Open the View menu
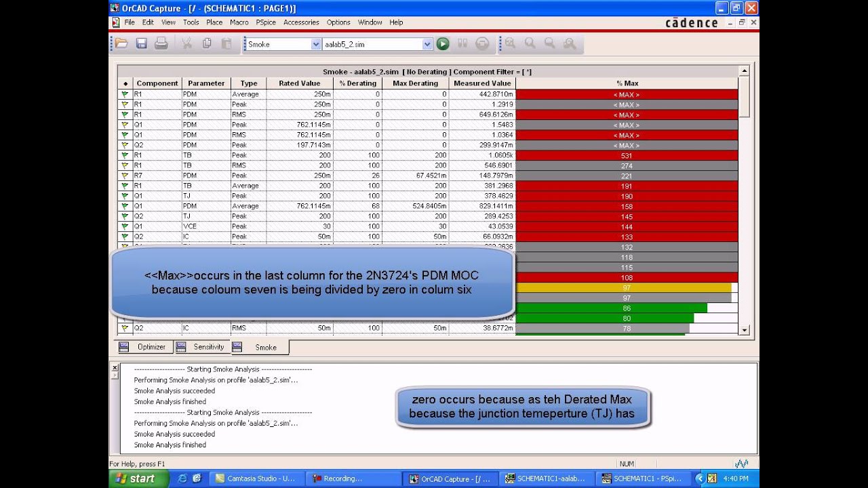This screenshot has height=488, width=868. pyautogui.click(x=168, y=22)
